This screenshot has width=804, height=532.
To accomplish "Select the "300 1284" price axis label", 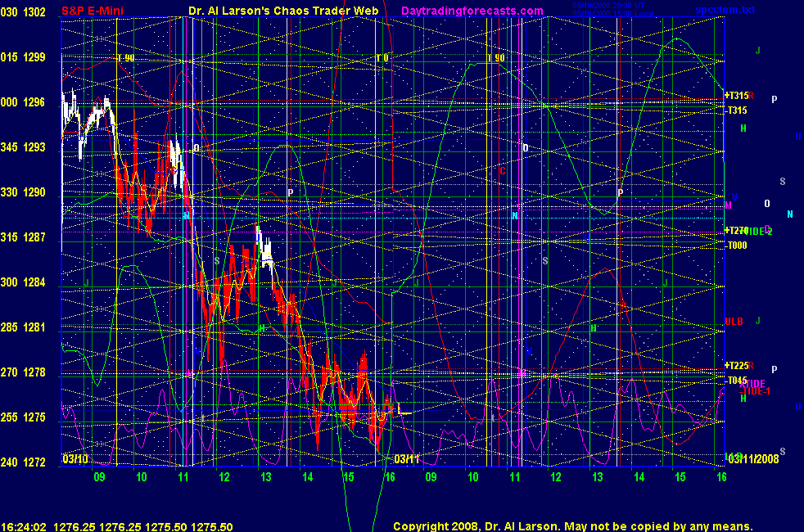I will (x=23, y=282).
